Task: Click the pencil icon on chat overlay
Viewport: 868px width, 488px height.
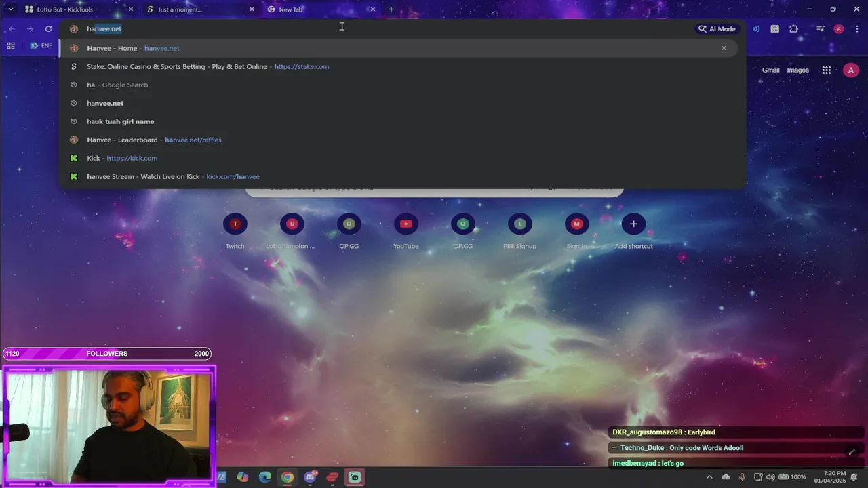Action: 852,452
